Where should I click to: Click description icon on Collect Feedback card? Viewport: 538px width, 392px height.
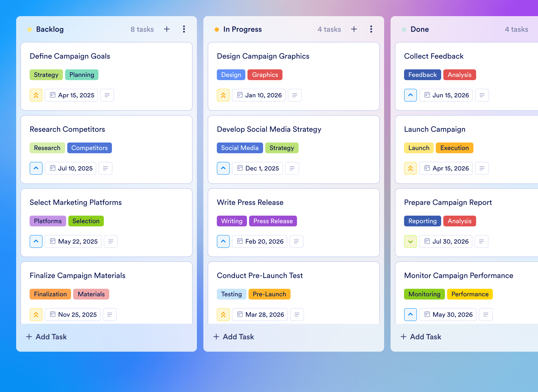coord(482,95)
